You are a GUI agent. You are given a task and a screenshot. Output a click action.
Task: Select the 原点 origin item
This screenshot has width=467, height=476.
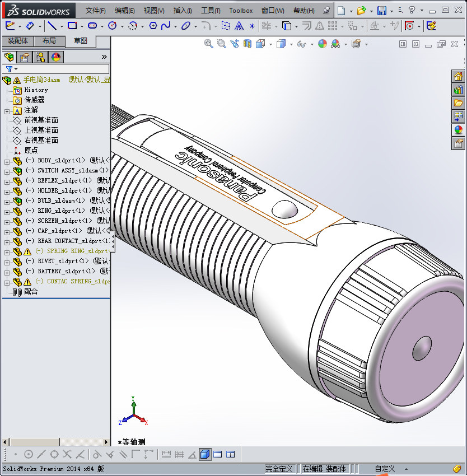tap(31, 150)
